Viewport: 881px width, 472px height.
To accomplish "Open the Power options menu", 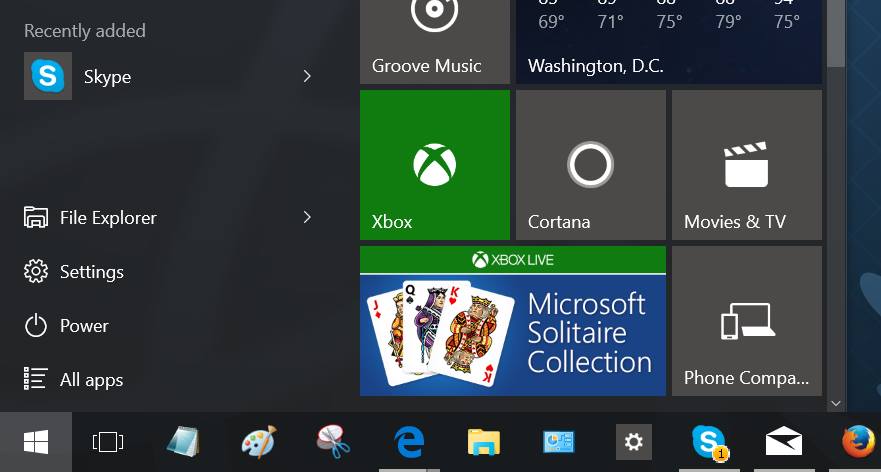I will (66, 325).
